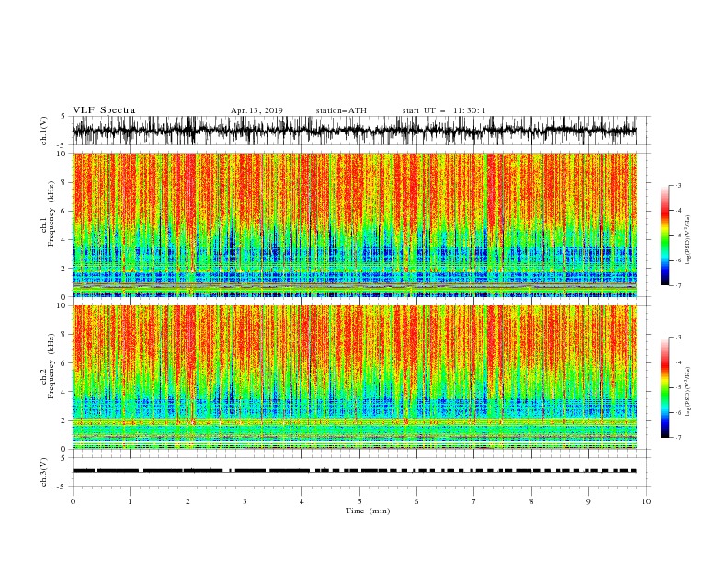Click the time axis tick label "6"
Viewport: 728px width, 563px height.
pyautogui.click(x=416, y=501)
